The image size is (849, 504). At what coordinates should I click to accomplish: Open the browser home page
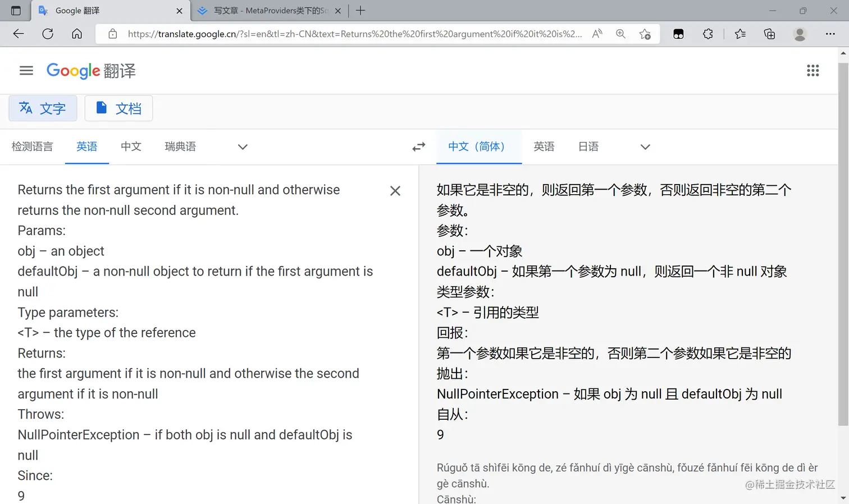point(77,34)
